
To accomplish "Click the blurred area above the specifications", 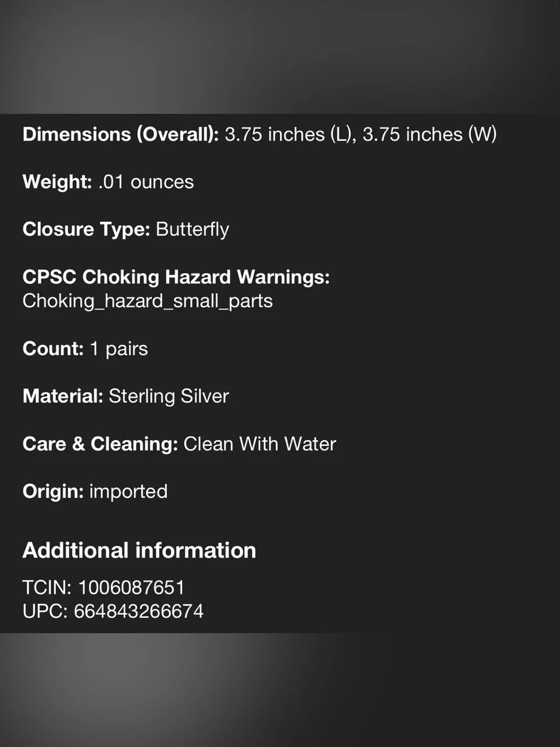I will click(x=280, y=57).
